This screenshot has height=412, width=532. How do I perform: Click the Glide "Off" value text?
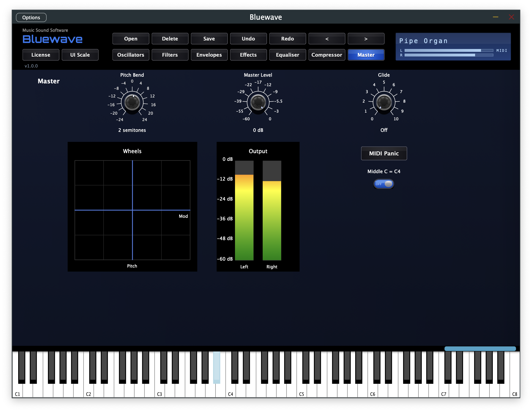tap(384, 130)
